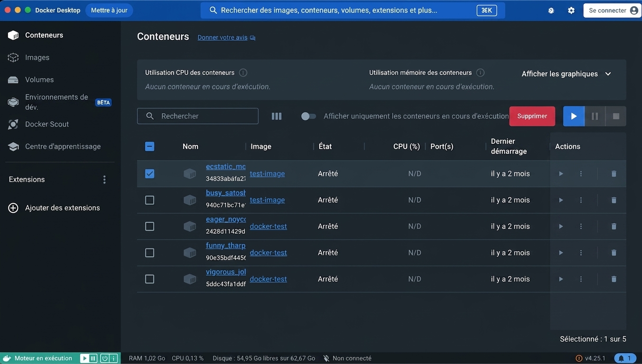Open engine more-options icon in status bar
The width and height of the screenshot is (642, 364).
[113, 358]
